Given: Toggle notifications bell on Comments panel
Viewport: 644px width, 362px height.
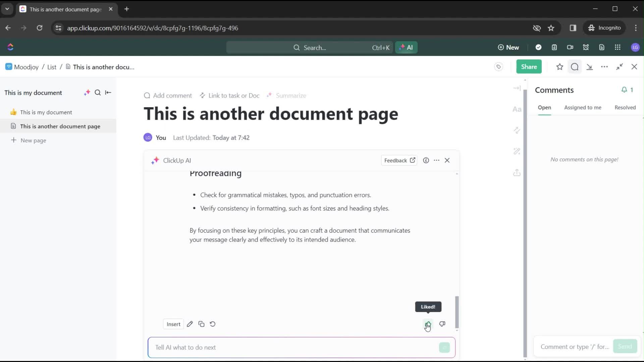Looking at the screenshot, I should click(624, 90).
